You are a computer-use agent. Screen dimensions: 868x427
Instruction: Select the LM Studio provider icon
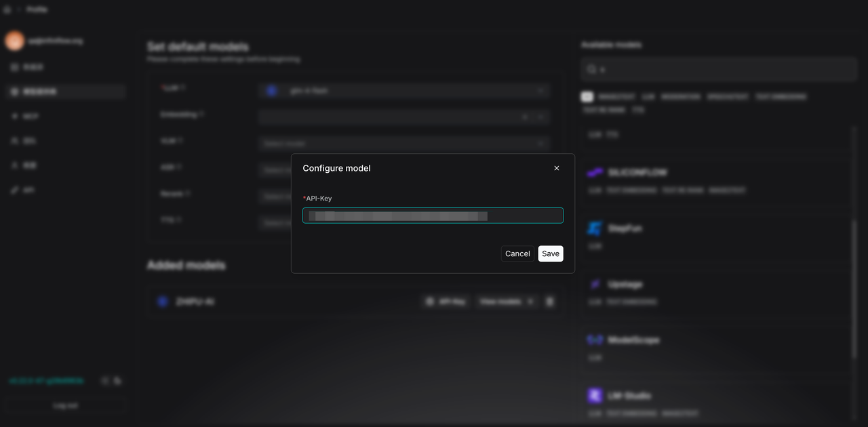click(x=595, y=395)
